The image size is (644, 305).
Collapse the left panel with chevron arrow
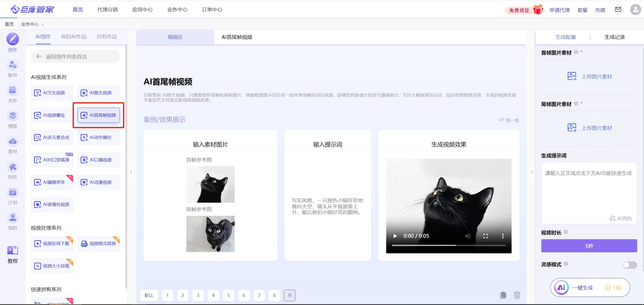click(131, 172)
